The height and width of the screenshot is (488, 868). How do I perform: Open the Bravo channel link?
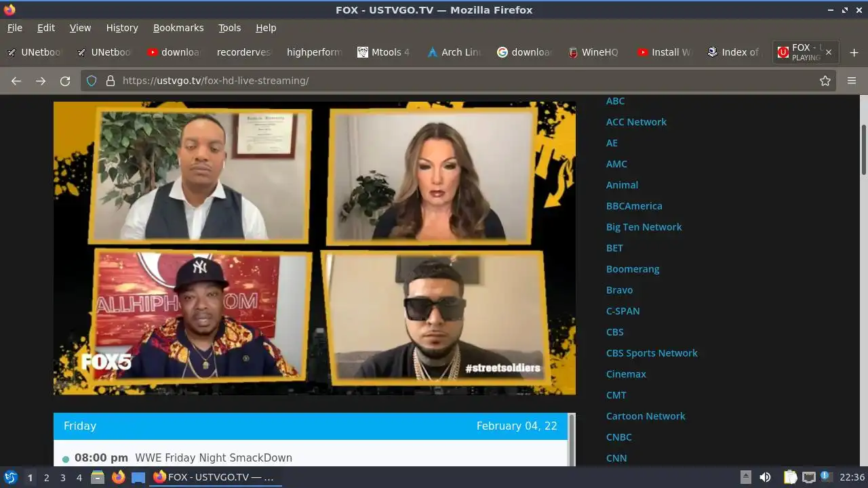click(x=619, y=290)
